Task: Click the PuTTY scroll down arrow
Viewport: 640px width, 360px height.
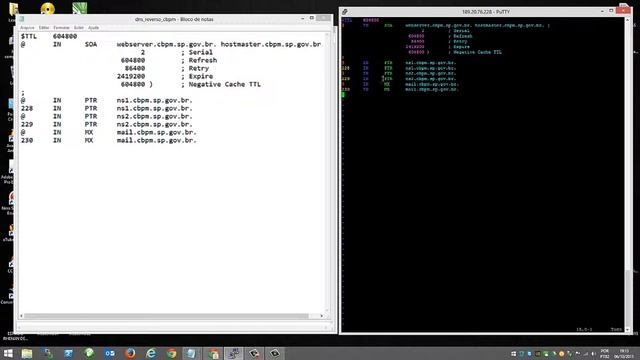Action: tap(627, 330)
